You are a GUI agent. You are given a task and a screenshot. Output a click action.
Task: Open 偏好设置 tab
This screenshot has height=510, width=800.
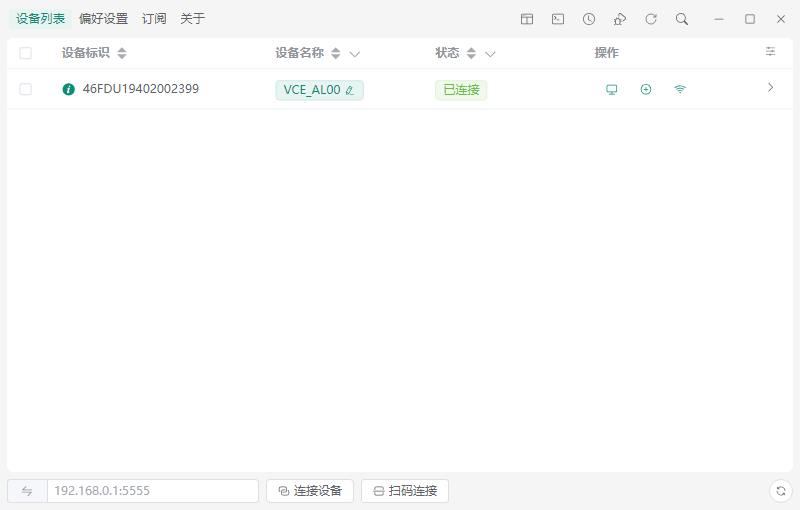tap(104, 19)
